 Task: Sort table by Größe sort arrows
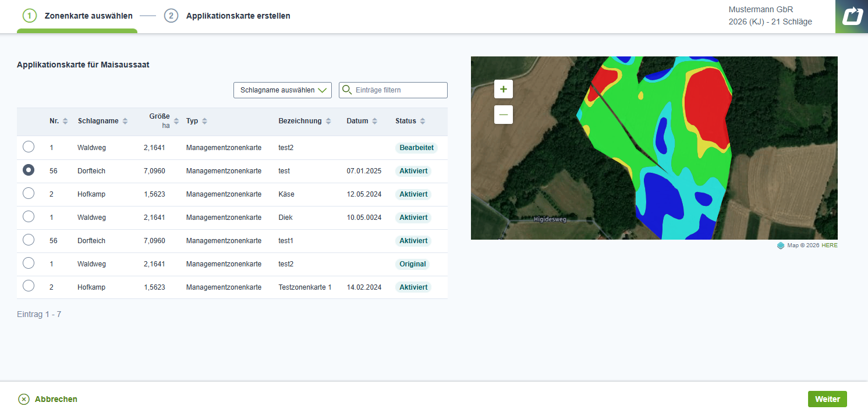(x=176, y=121)
